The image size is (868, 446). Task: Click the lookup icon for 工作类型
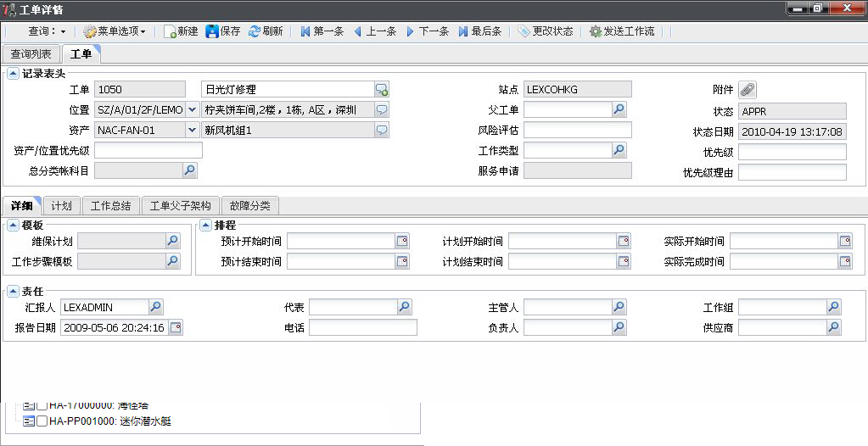point(619,149)
